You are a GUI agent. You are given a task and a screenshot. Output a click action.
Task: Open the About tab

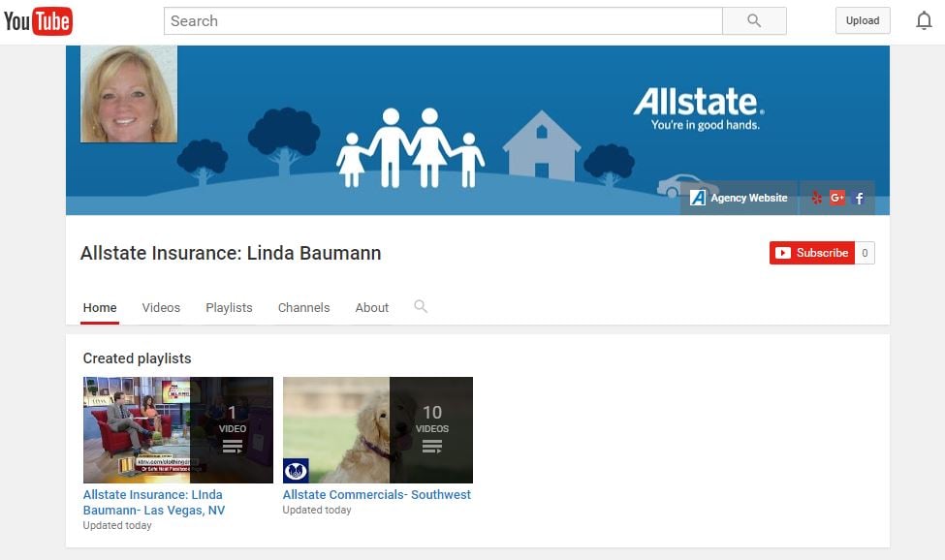(372, 308)
